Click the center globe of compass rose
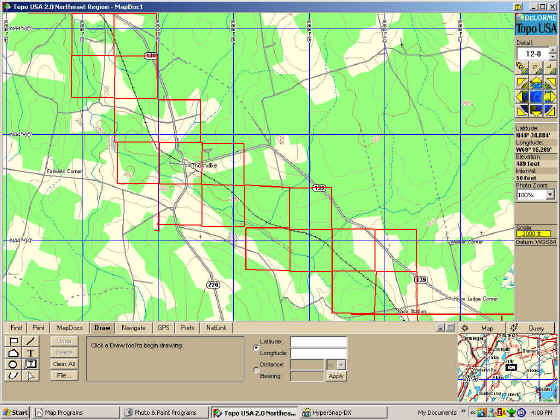The image size is (560, 420). [x=536, y=97]
